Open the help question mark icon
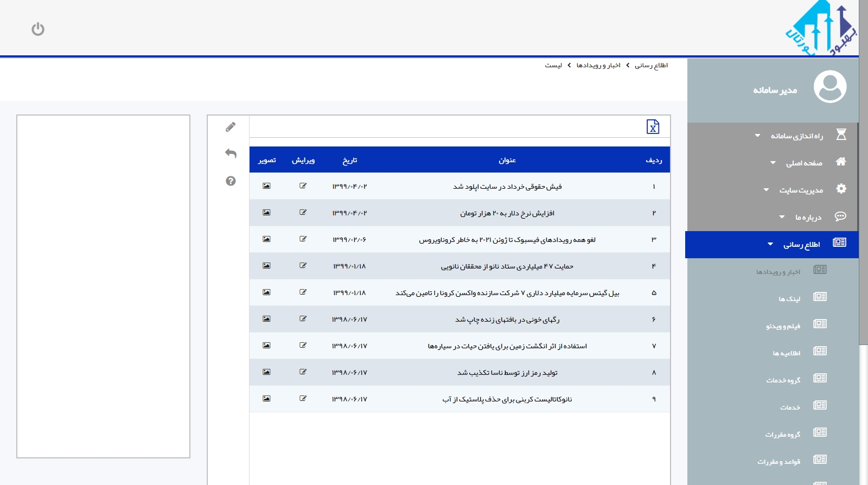 [231, 181]
